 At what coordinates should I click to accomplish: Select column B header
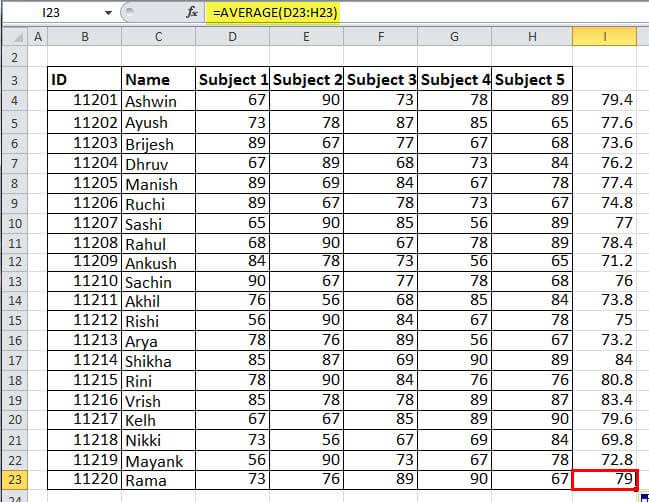pos(84,37)
